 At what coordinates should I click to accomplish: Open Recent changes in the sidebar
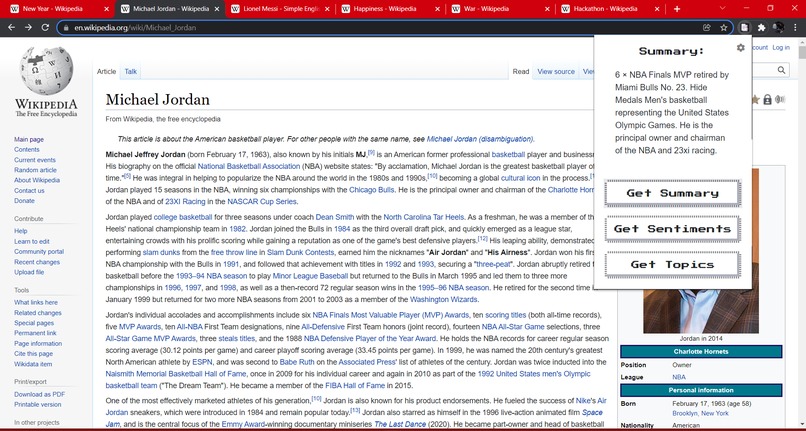click(x=37, y=262)
